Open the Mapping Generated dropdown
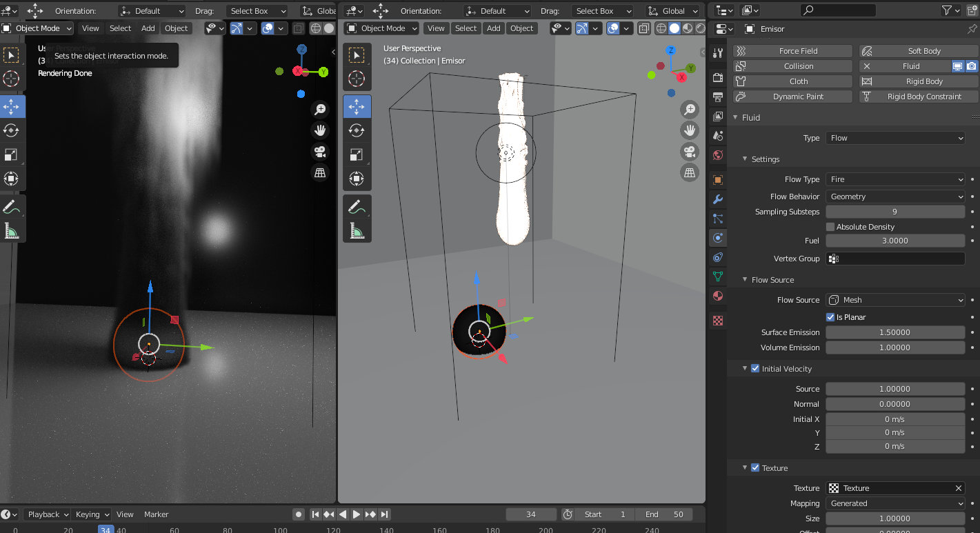The height and width of the screenshot is (533, 980). tap(896, 503)
